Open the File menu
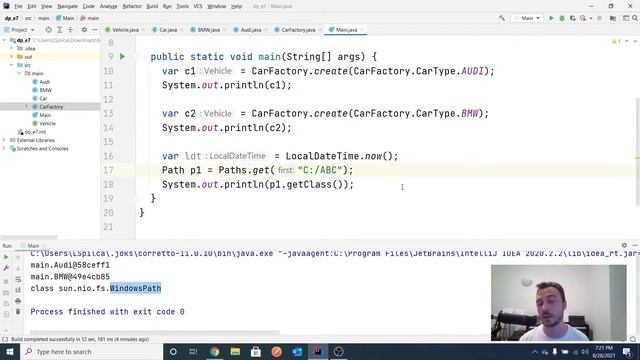The image size is (640, 360). pos(18,6)
